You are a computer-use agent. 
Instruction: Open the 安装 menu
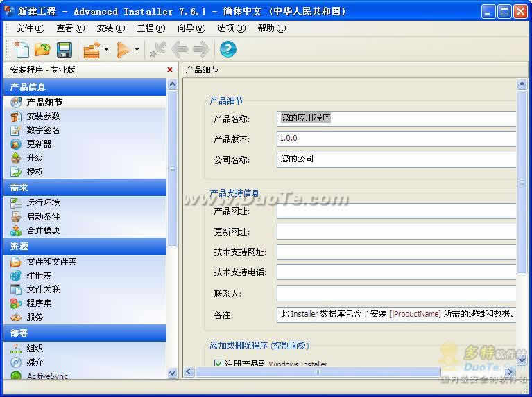point(110,28)
